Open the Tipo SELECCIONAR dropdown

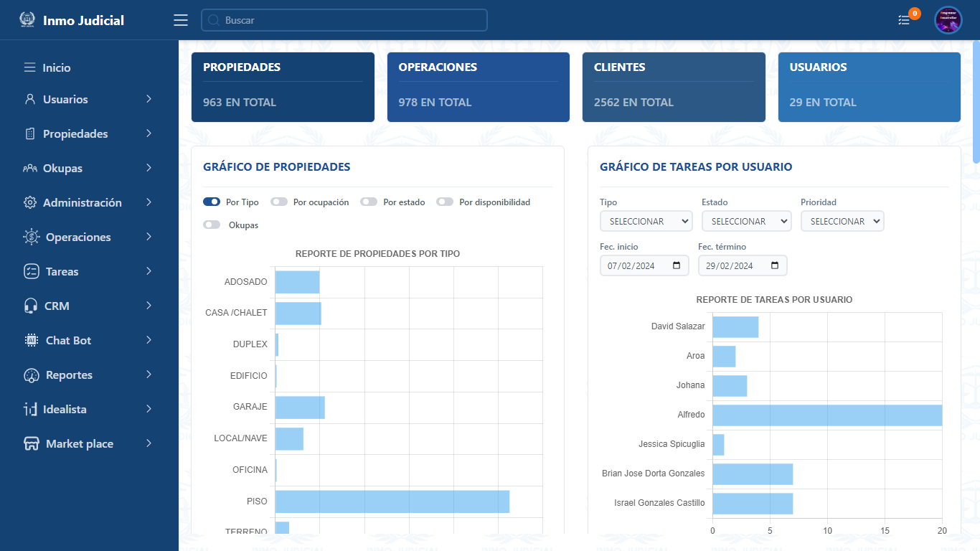pyautogui.click(x=646, y=221)
